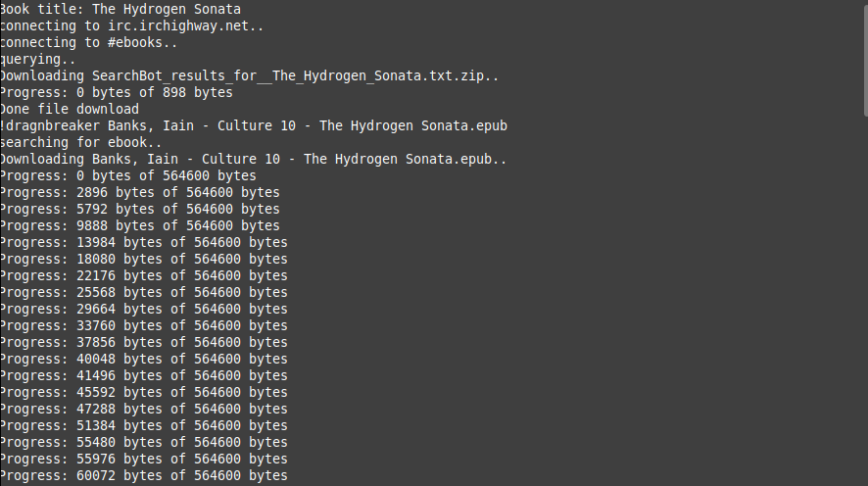This screenshot has height=486, width=868.
Task: Click the "0 bytes of 564600 bytes" progress line
Action: pos(127,175)
